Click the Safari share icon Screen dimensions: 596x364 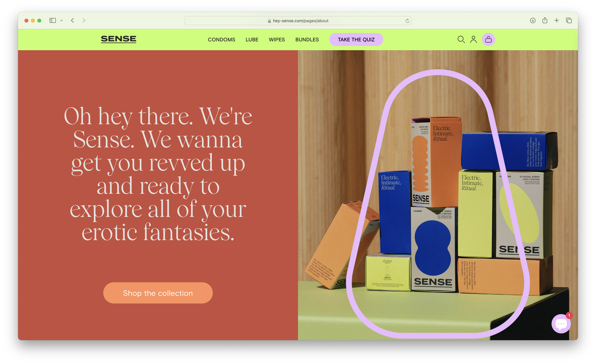click(545, 21)
